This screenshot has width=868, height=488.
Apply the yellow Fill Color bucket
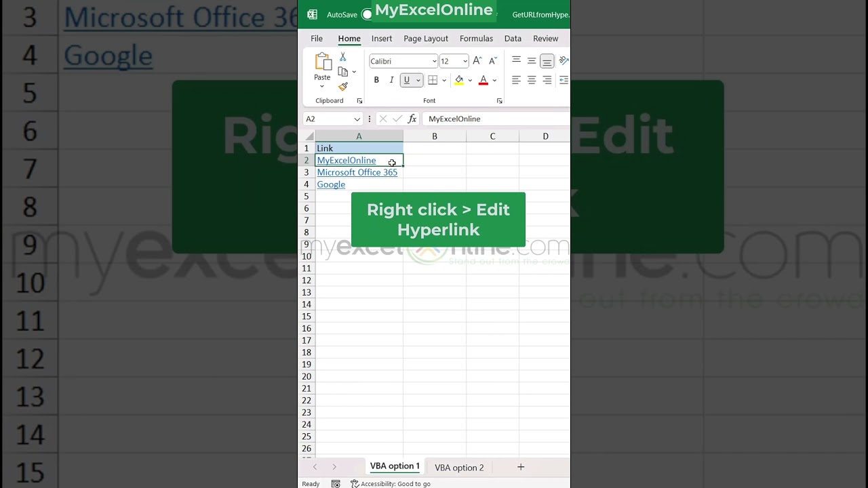click(x=459, y=80)
